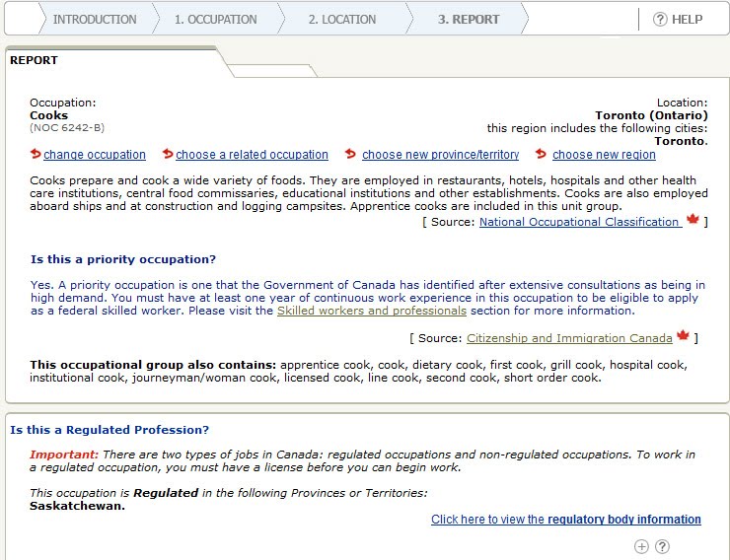Viewport: 730px width, 560px height.
Task: Open Citizenship and Immigration Canada source link
Action: [569, 338]
